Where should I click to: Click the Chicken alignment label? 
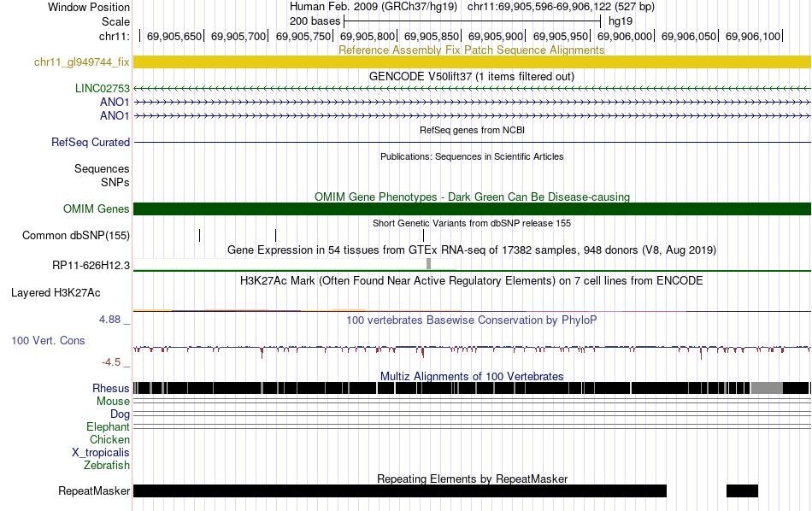109,439
